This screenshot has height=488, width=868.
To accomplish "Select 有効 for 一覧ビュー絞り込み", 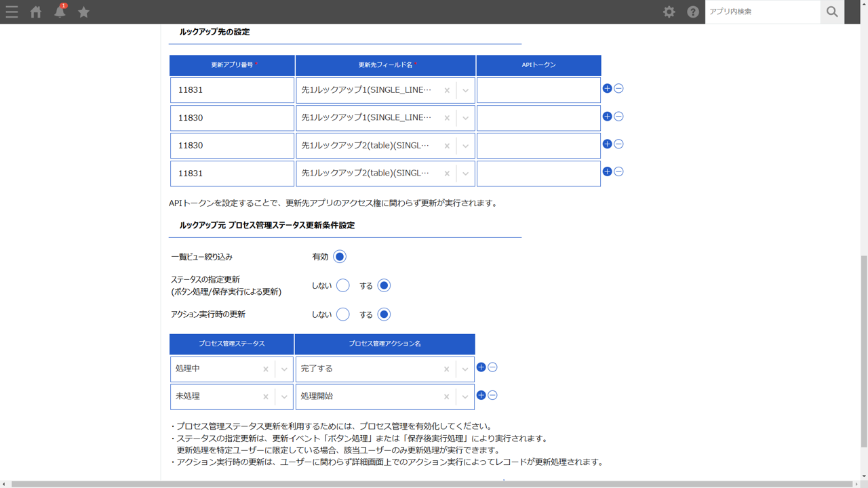I will click(x=340, y=257).
